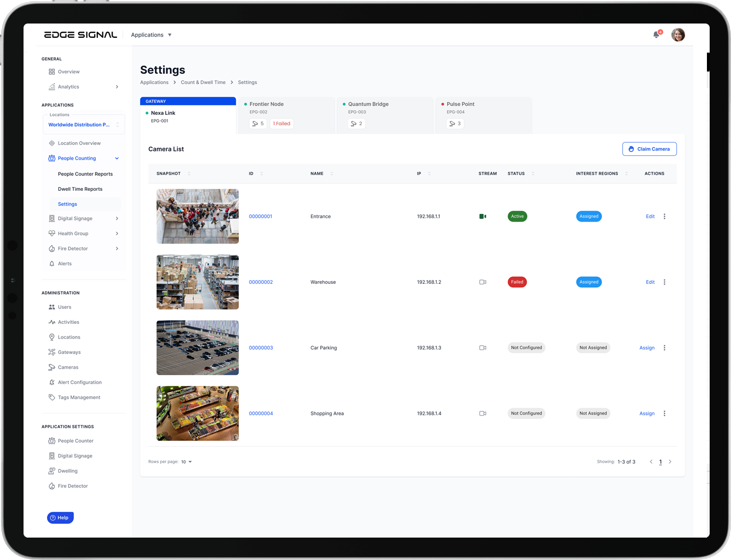Select the Dwelling icon under Application Settings
The width and height of the screenshot is (731, 560).
tap(51, 470)
